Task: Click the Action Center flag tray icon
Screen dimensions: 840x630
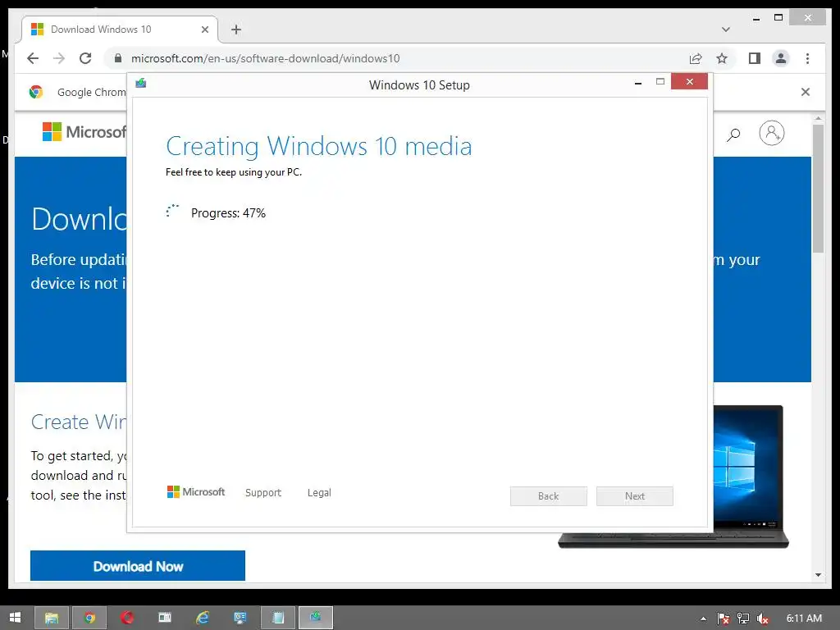Action: click(723, 619)
